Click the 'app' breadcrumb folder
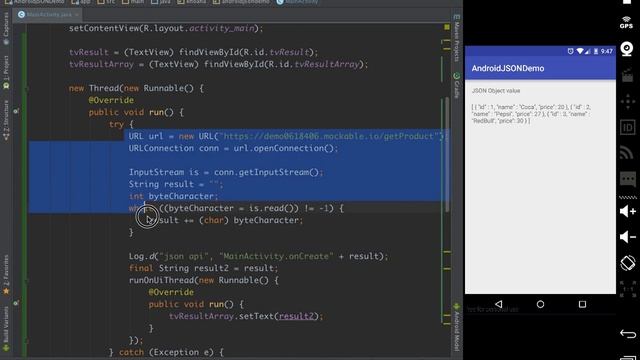The width and height of the screenshot is (640, 360). (x=81, y=2)
